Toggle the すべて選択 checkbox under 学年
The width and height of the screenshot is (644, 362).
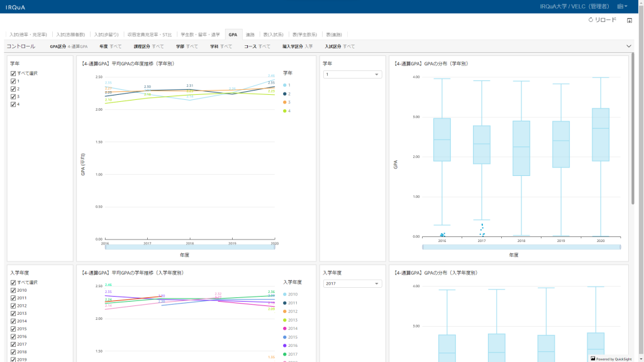(13, 74)
